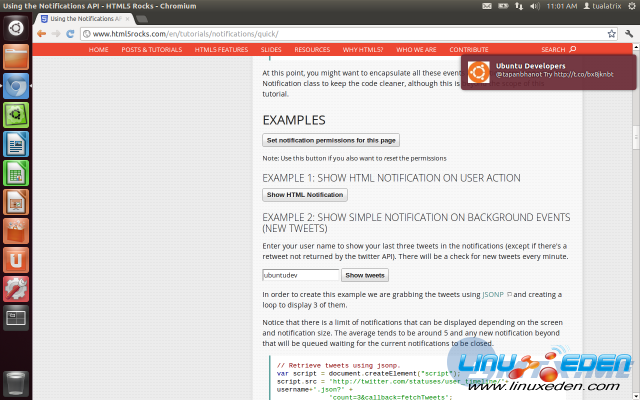Open the volume indicator menu
Image resolution: width=640 pixels, height=400 pixels.
click(x=534, y=6)
